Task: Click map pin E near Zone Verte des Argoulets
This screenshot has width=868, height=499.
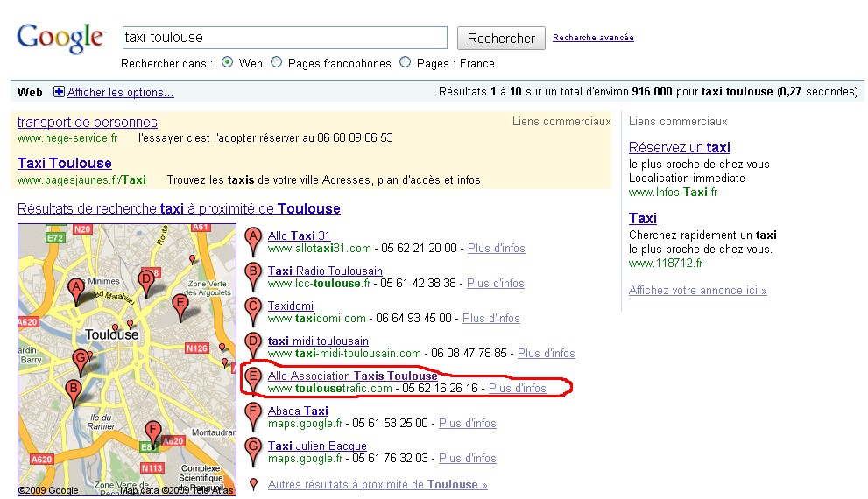Action: (x=180, y=308)
